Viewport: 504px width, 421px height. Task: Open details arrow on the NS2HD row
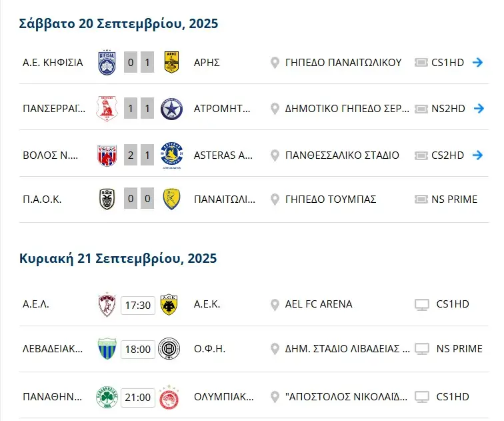(x=477, y=109)
